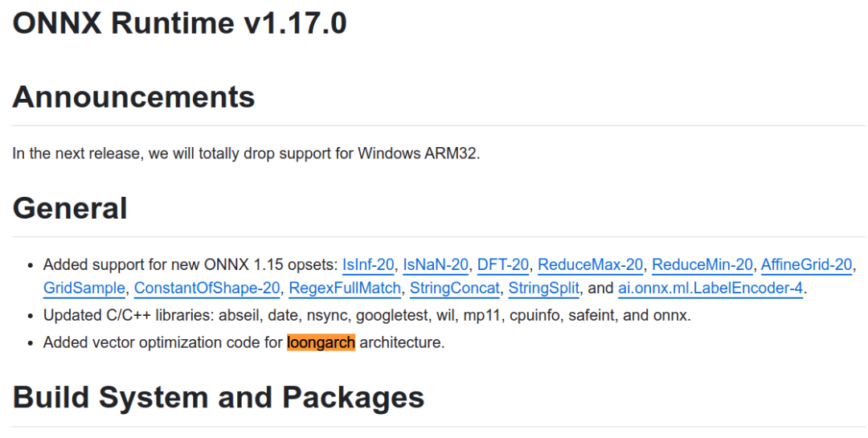The height and width of the screenshot is (438, 868).
Task: Open the AffineGrid-20 link
Action: pos(807,264)
